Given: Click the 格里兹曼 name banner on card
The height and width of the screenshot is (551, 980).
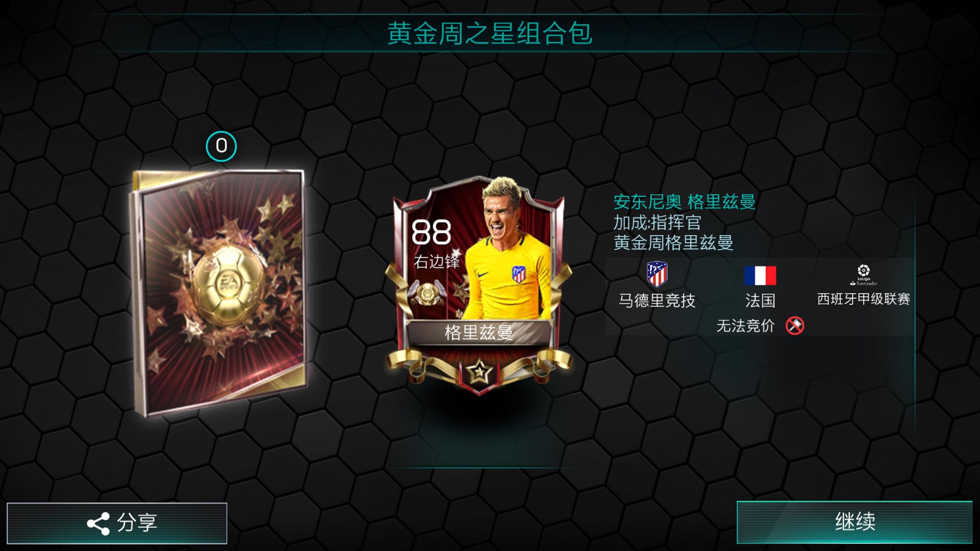Looking at the screenshot, I should coord(479,333).
